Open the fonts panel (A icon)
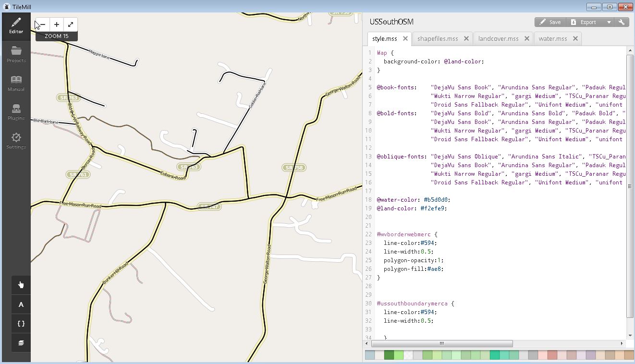The width and height of the screenshot is (635, 364). click(21, 304)
